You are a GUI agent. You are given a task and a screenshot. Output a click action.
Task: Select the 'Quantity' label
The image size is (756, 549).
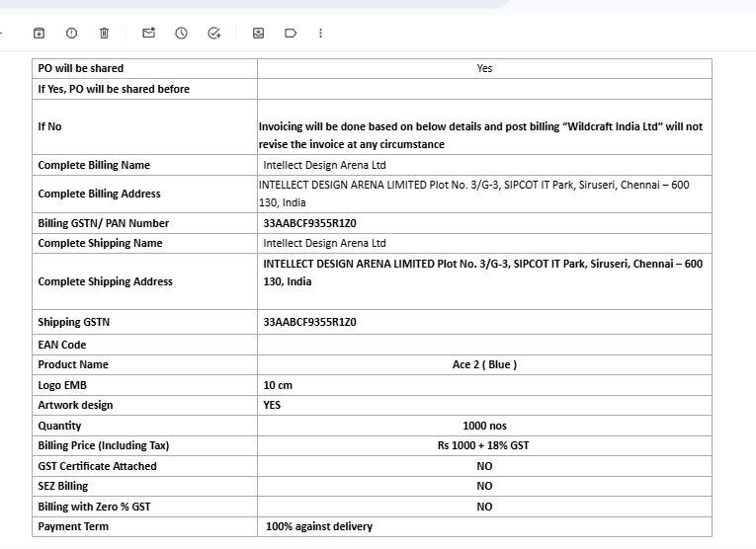[59, 426]
